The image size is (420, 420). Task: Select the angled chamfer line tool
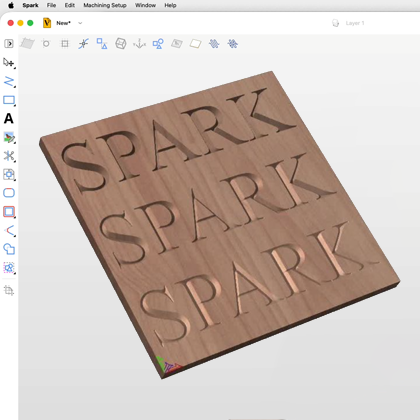pyautogui.click(x=10, y=230)
